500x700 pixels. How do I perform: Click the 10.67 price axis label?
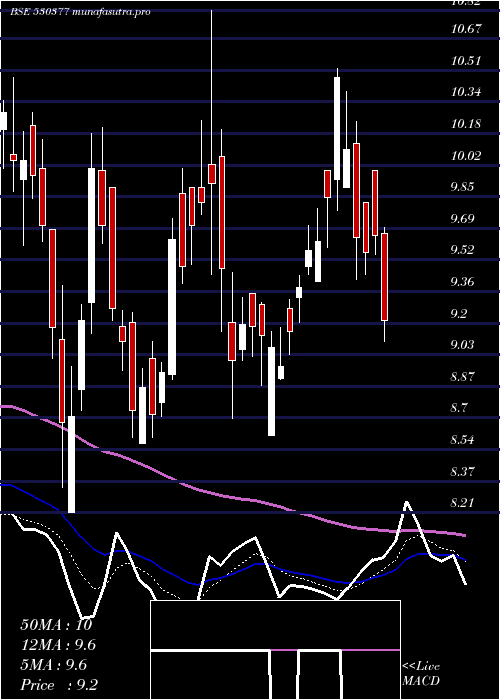click(466, 29)
